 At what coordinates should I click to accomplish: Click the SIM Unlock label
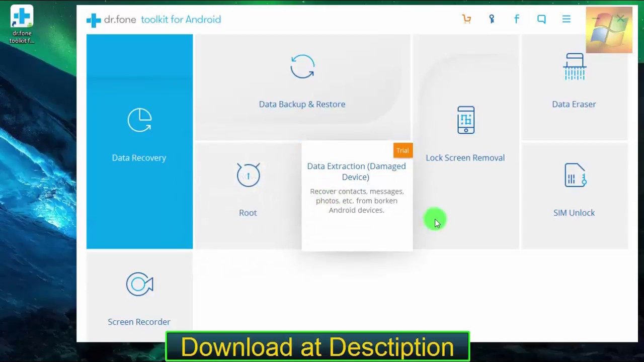click(x=574, y=213)
